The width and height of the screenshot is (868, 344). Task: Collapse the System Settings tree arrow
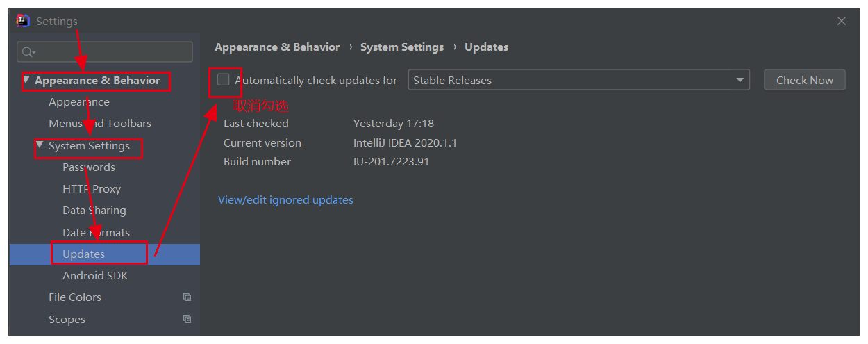[40, 145]
